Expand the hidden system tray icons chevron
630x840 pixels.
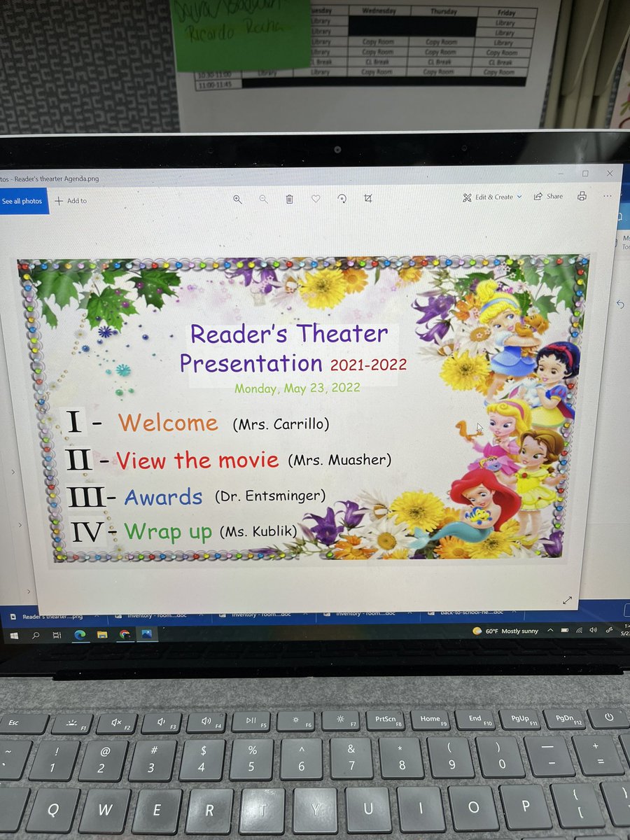click(x=550, y=630)
